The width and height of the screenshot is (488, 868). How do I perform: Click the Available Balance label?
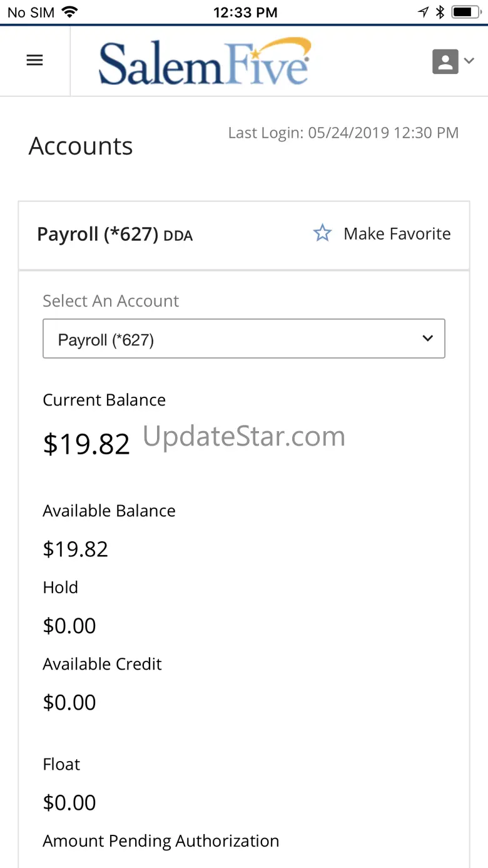pyautogui.click(x=109, y=511)
